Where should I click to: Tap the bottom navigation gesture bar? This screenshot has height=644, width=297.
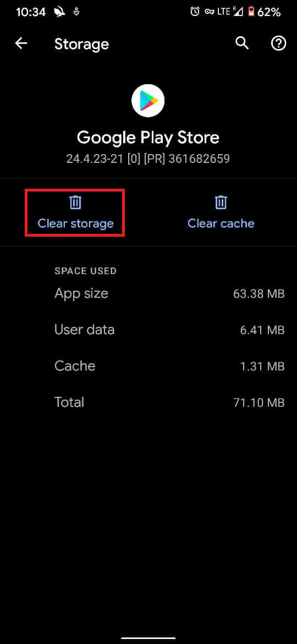pos(148,638)
